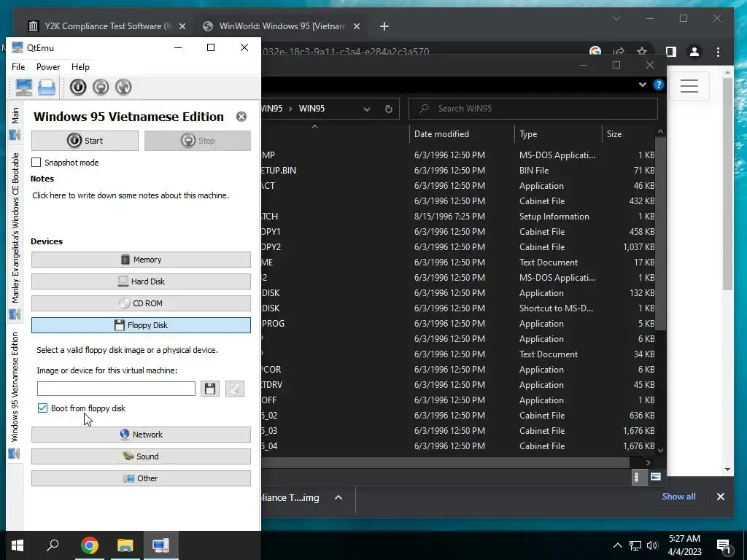747x560 pixels.
Task: Close the WinWorld Windows 95 tab
Action: pos(356,26)
